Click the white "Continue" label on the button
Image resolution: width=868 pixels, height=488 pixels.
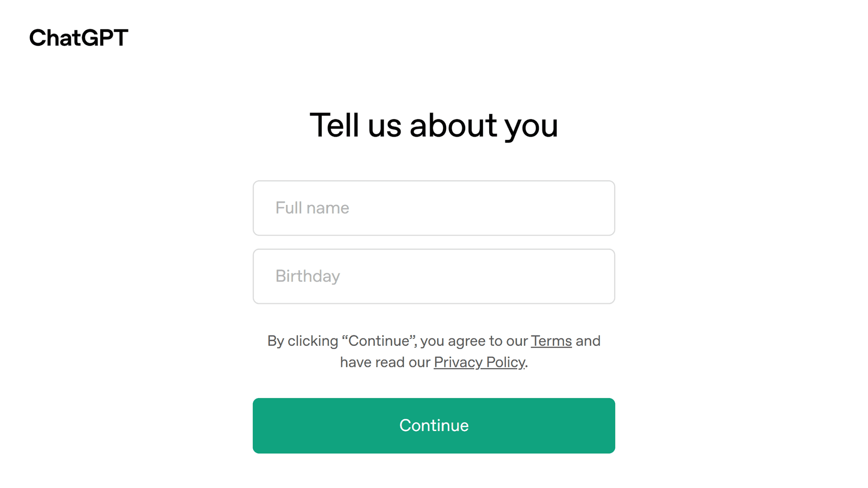tap(434, 426)
